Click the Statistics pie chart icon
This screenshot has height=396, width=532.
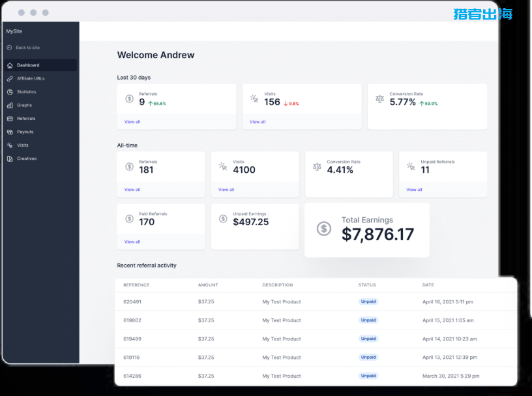point(10,92)
